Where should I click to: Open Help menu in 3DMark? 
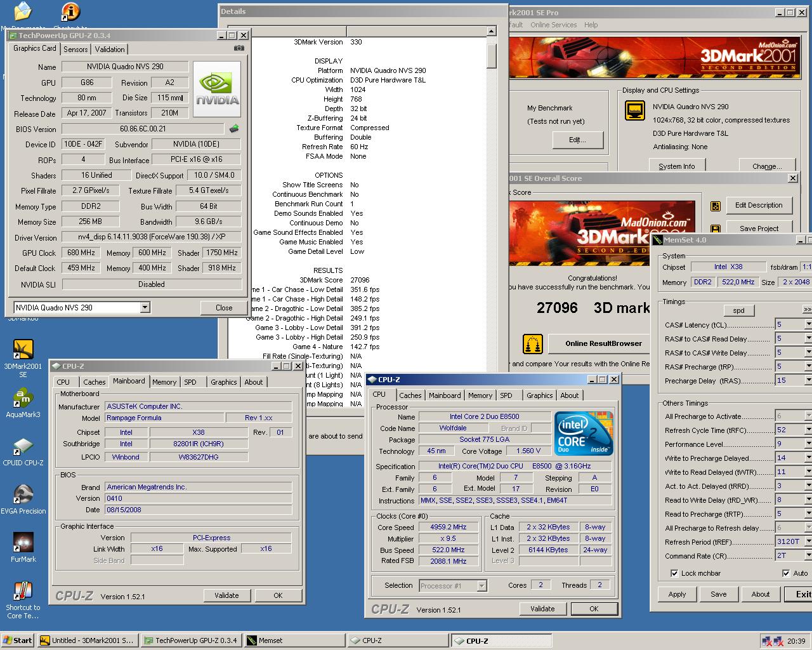pyautogui.click(x=591, y=25)
